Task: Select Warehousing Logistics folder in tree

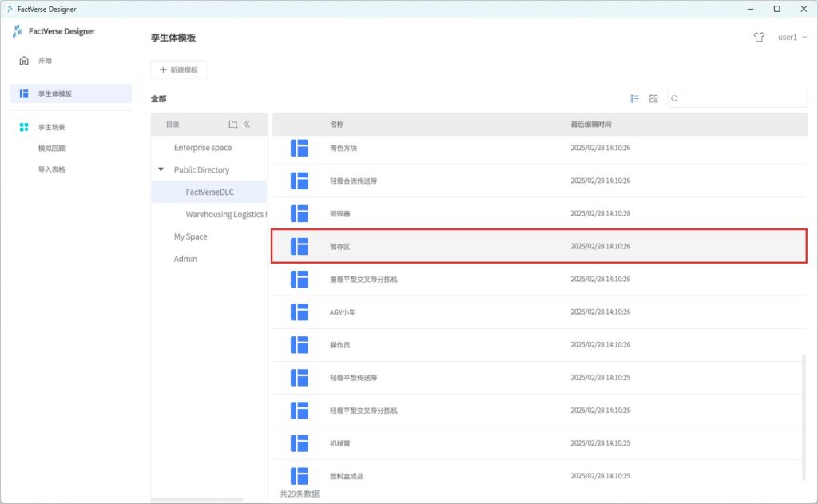Action: point(225,215)
